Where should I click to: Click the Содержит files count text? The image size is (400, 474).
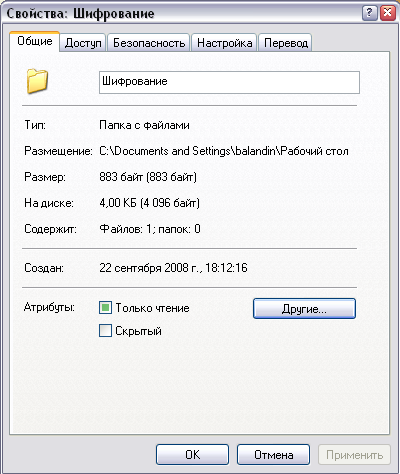click(x=150, y=229)
